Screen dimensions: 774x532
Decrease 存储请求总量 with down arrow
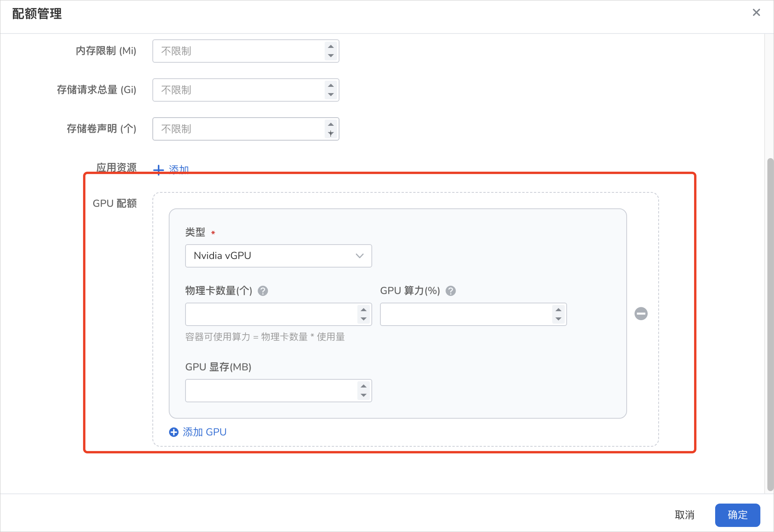pyautogui.click(x=331, y=95)
